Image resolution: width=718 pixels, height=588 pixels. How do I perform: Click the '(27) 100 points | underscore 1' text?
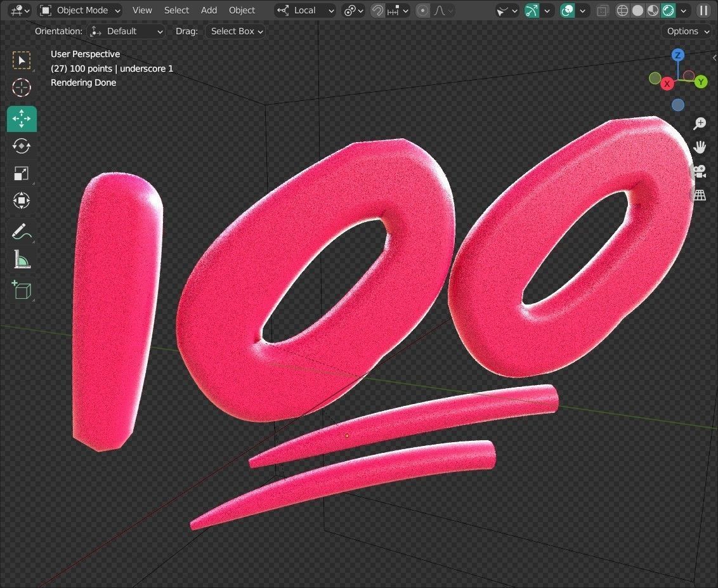point(112,69)
